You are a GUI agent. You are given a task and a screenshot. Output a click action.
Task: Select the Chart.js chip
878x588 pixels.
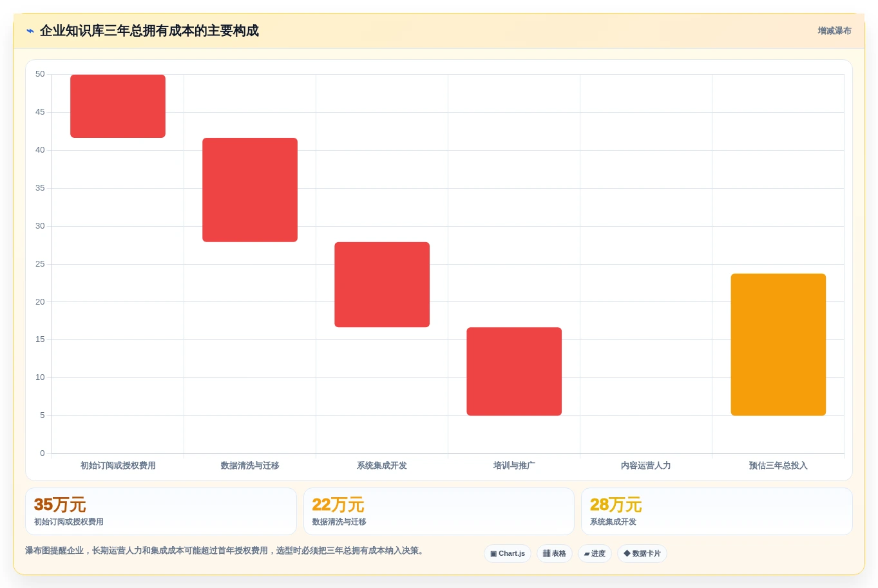point(508,554)
